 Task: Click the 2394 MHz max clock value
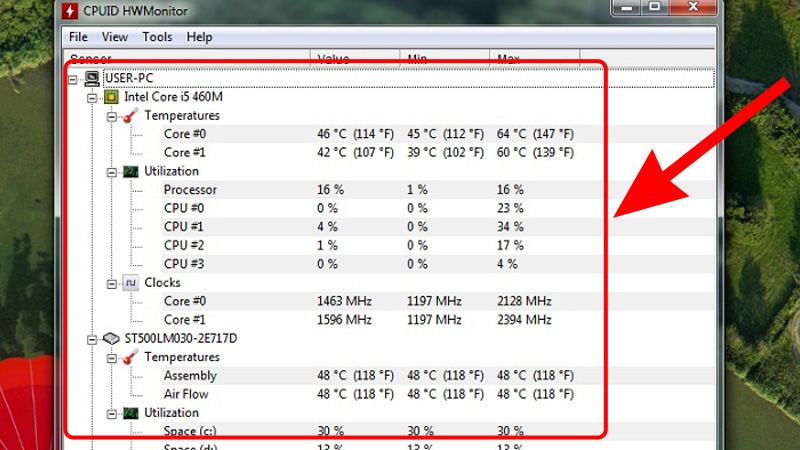click(524, 320)
